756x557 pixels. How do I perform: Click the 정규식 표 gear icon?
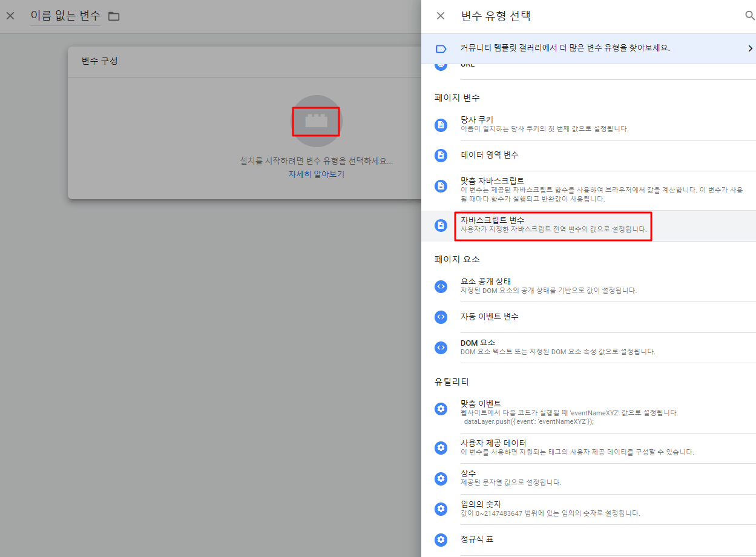441,539
